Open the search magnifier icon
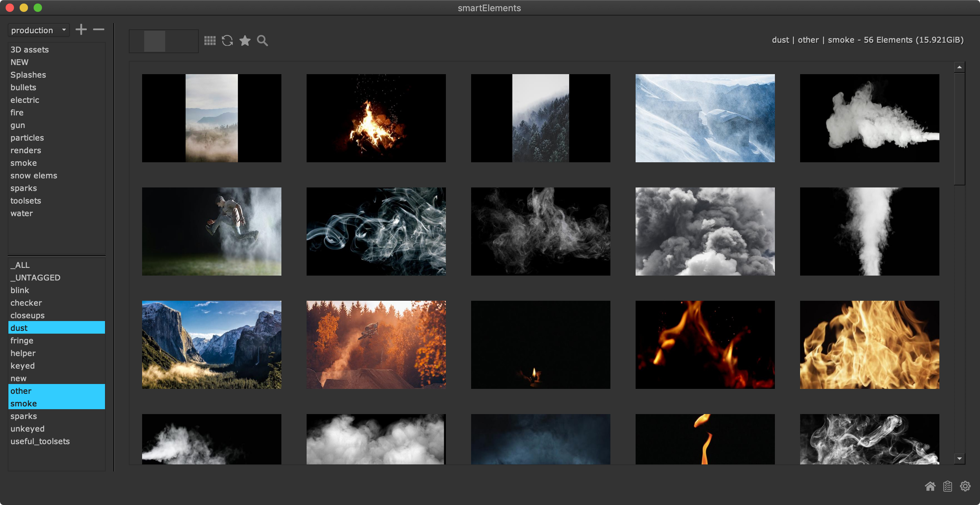The height and width of the screenshot is (505, 980). (x=262, y=40)
